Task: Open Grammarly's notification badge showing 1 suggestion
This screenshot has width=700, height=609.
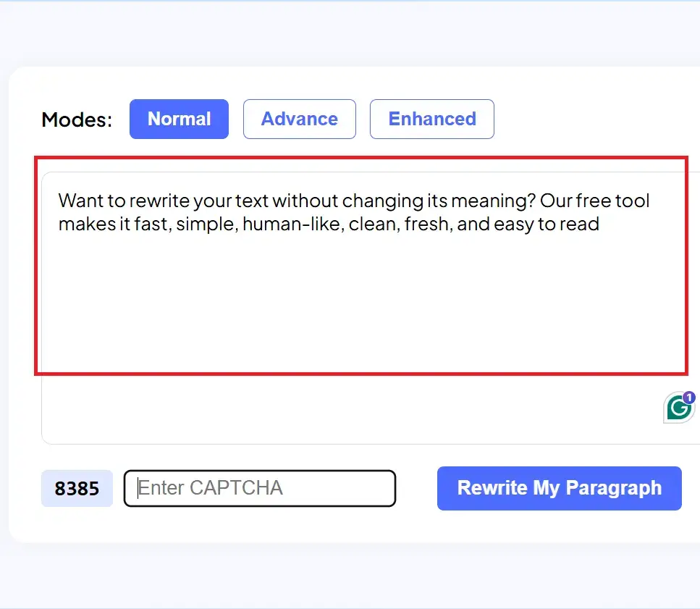Action: (689, 397)
